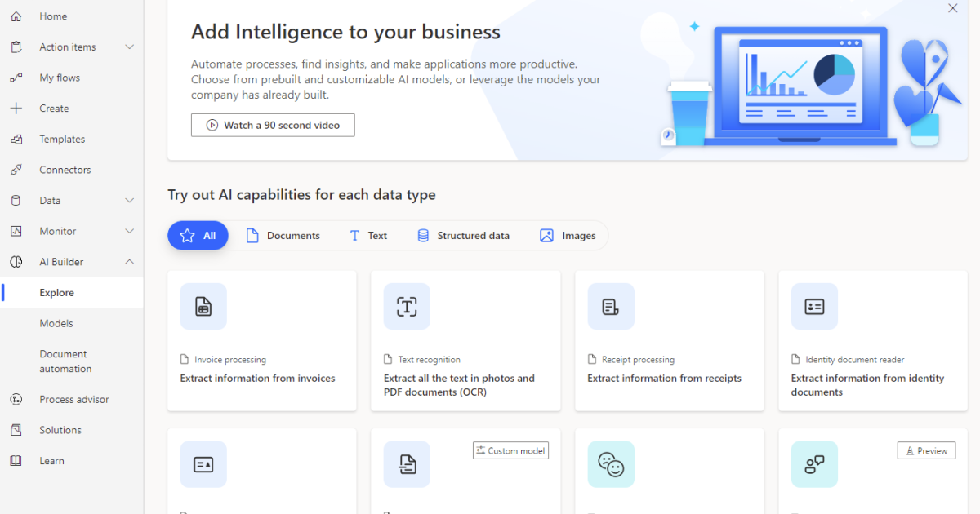Expand the Action items chevron
The image size is (980, 514).
pyautogui.click(x=129, y=47)
